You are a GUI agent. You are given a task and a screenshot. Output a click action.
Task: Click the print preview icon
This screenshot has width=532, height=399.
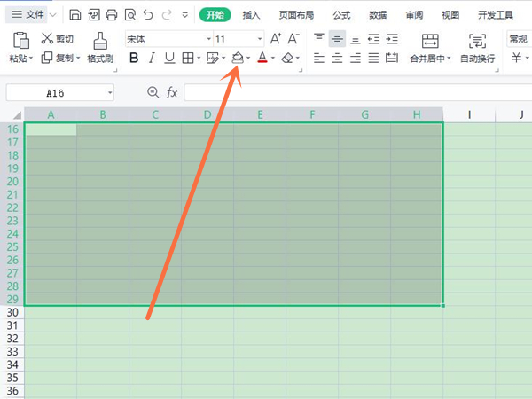coord(130,15)
